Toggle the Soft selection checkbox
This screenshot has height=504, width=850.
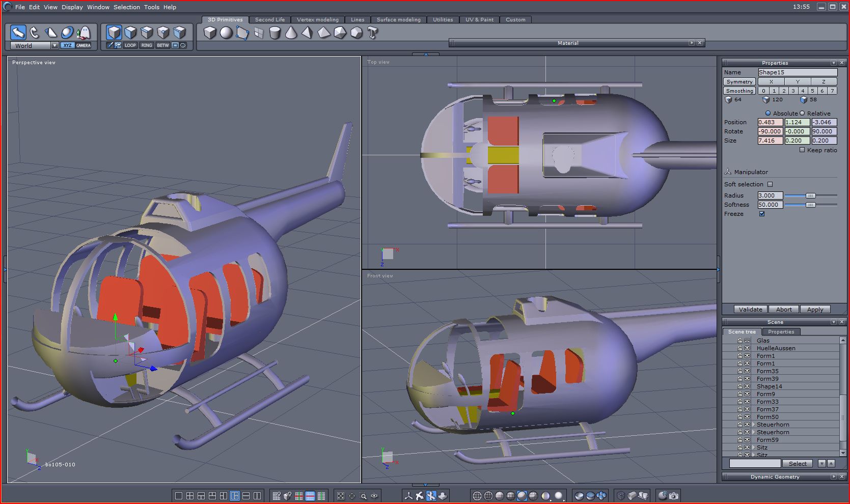[770, 184]
